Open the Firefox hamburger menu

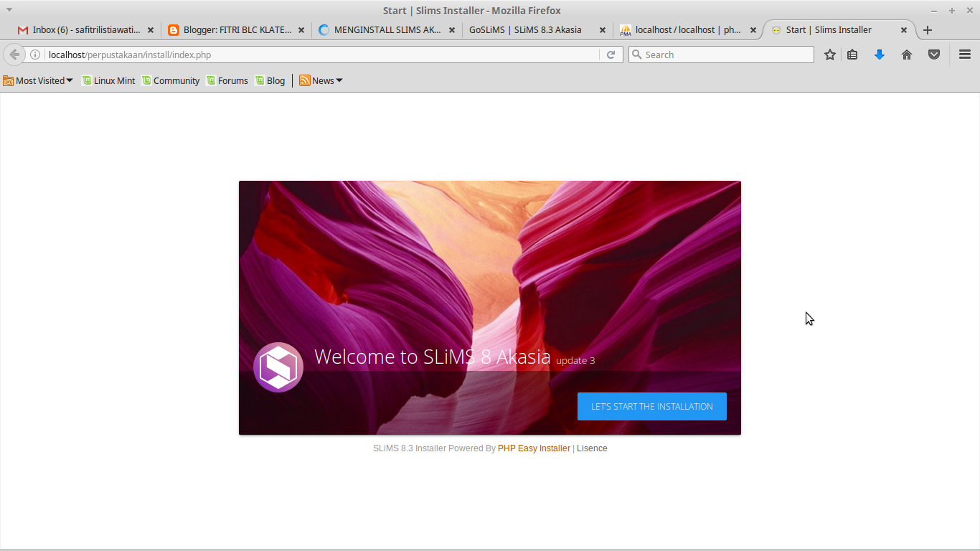click(965, 55)
